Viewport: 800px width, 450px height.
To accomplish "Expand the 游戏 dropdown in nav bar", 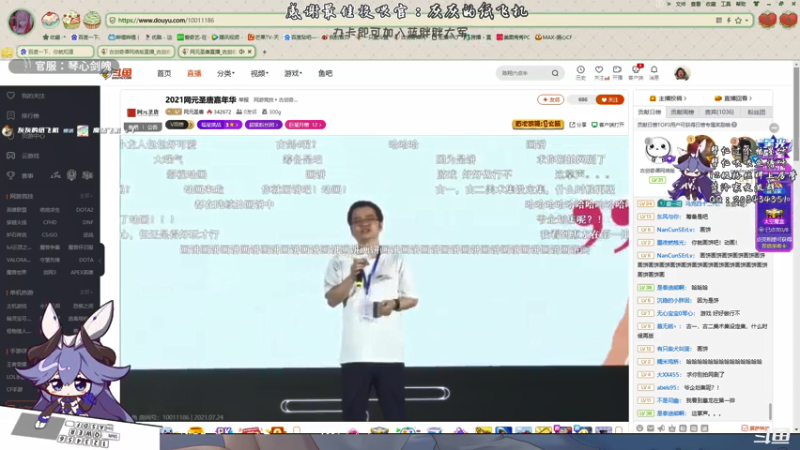I will (293, 73).
